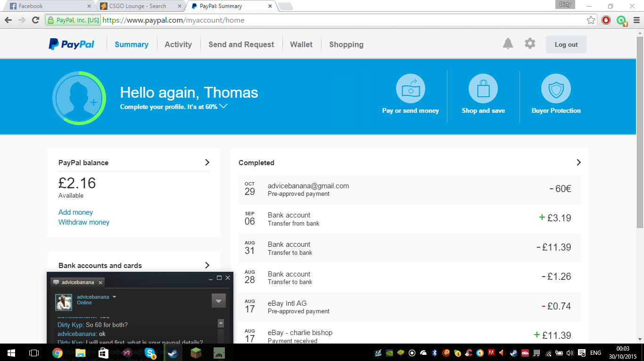Open the Sep 06 Transfer from bank transaction

pyautogui.click(x=410, y=218)
